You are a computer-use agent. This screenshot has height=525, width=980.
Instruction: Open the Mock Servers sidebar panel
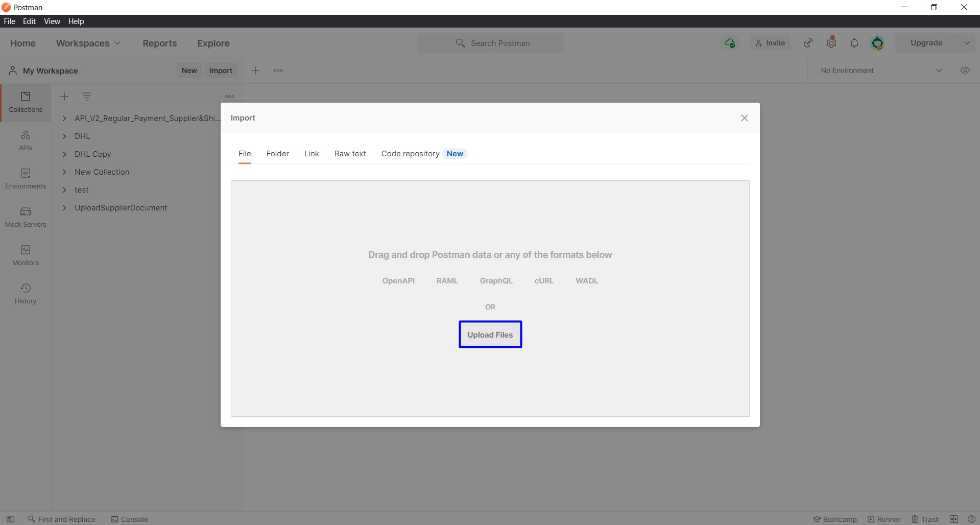point(26,217)
